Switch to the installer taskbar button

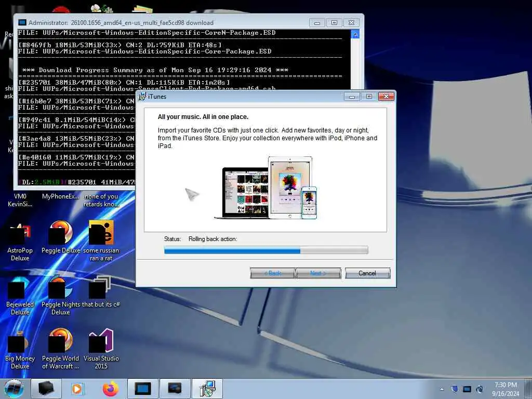pyautogui.click(x=207, y=389)
